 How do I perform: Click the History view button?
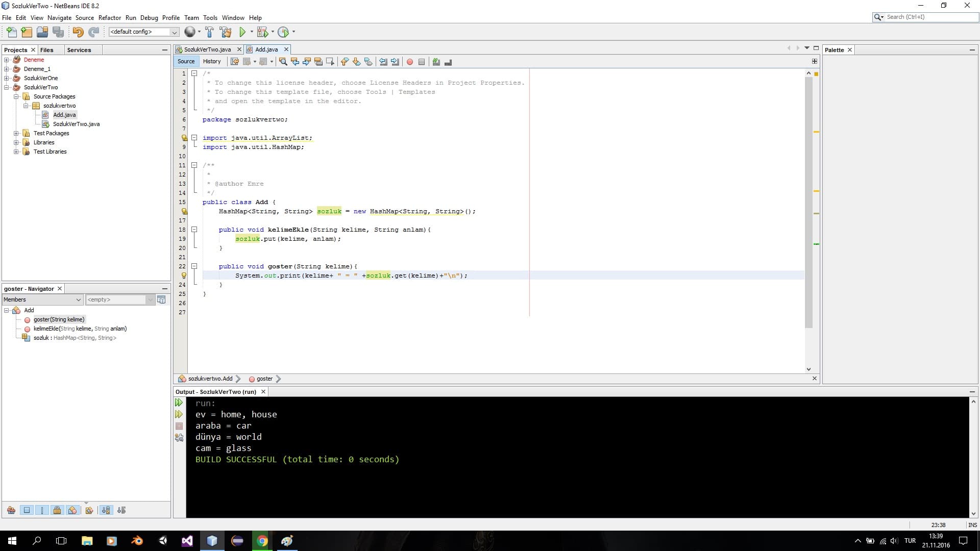coord(212,61)
